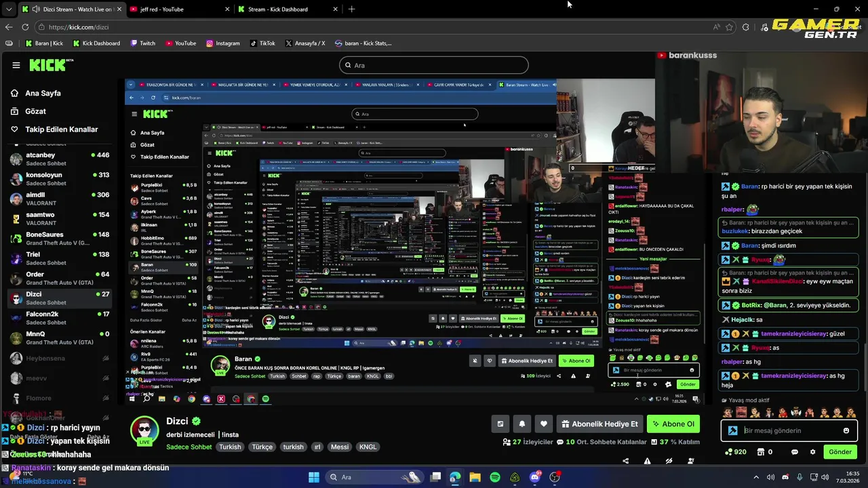Click Messi tag under Dizci
This screenshot has width=868, height=488.
pos(340,447)
